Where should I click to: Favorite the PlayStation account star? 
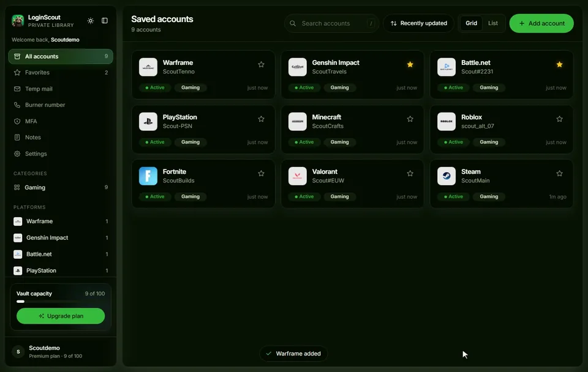[262, 119]
